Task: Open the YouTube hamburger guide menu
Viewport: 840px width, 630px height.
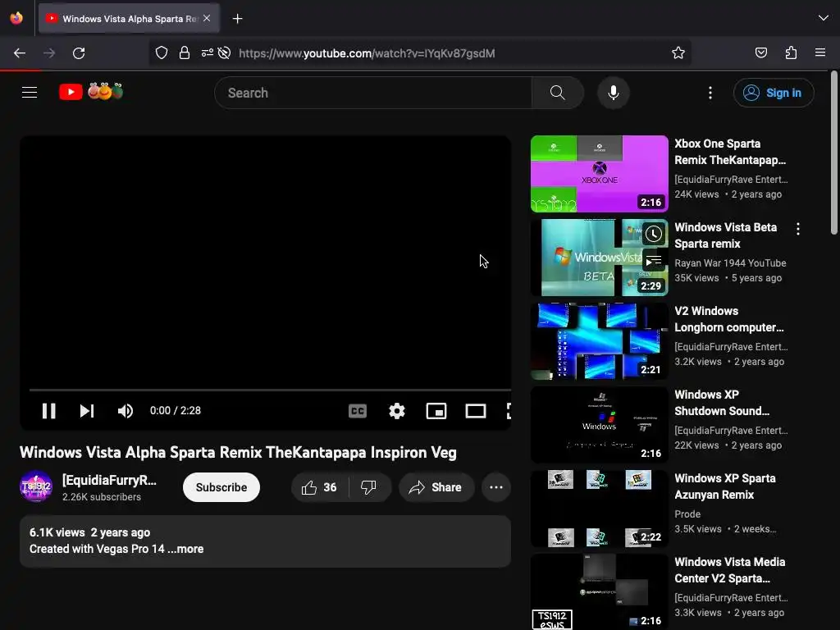Action: pos(30,93)
